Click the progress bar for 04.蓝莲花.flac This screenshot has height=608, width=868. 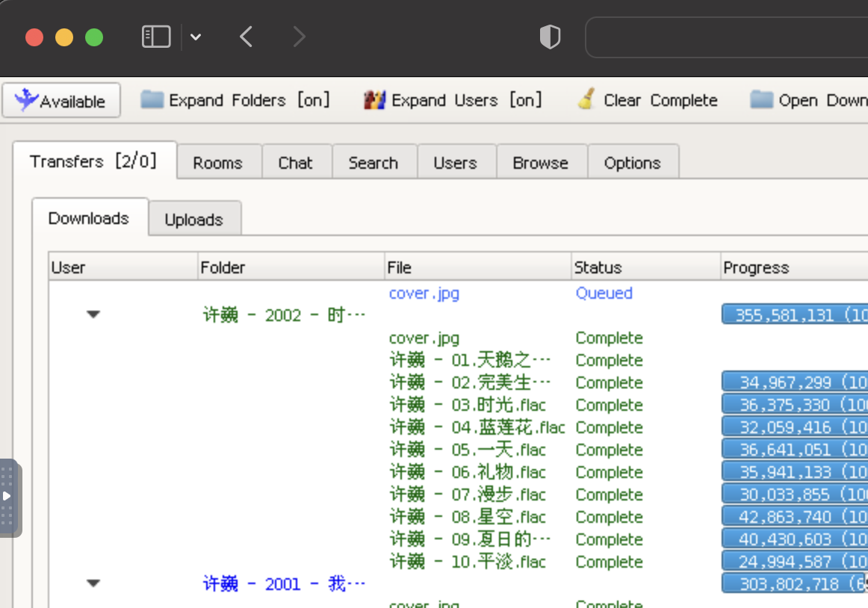[794, 426]
